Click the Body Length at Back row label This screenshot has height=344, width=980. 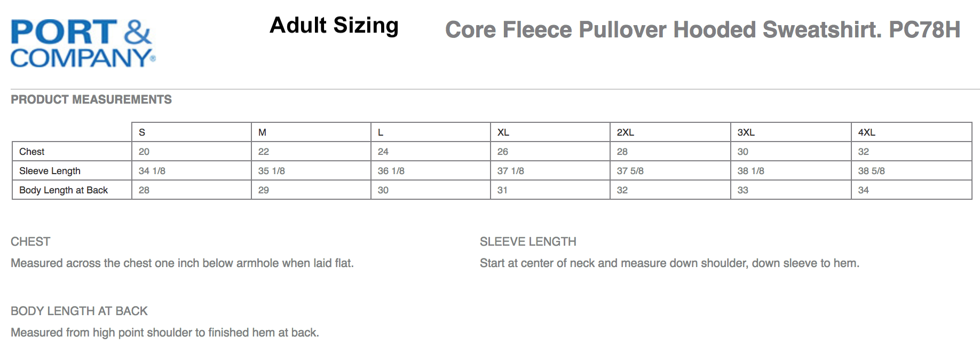click(64, 190)
